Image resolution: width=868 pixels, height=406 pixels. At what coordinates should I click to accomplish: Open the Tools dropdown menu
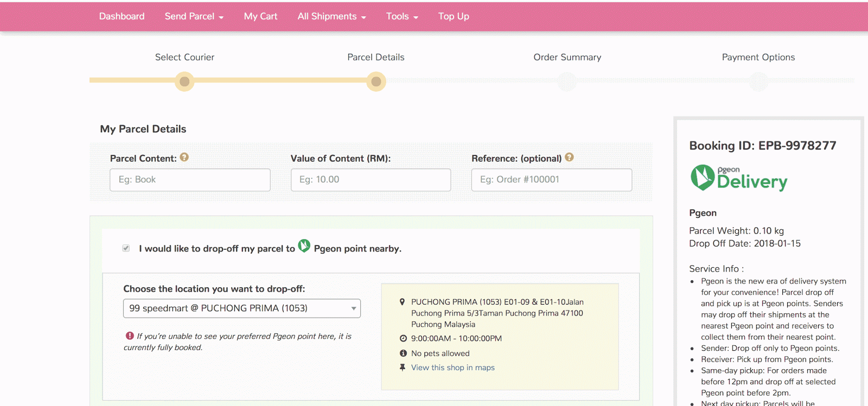click(x=402, y=16)
